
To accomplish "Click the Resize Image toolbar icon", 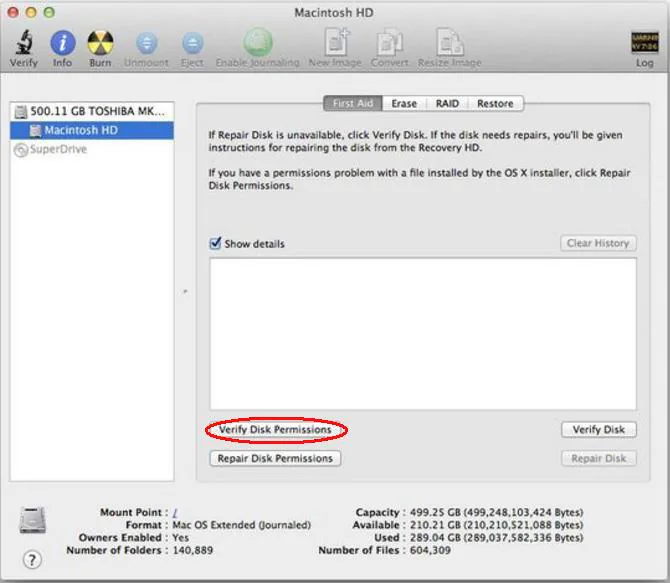I will [450, 41].
